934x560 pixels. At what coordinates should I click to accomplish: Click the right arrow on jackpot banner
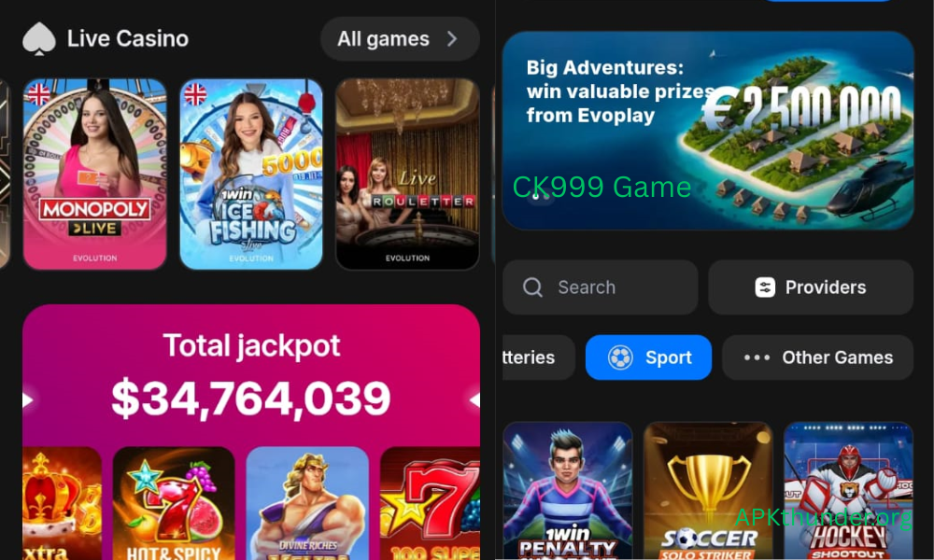click(474, 399)
